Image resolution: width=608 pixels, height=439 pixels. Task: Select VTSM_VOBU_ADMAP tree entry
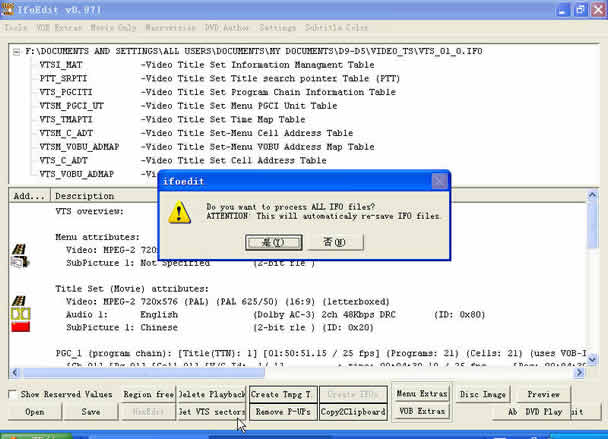(79, 147)
